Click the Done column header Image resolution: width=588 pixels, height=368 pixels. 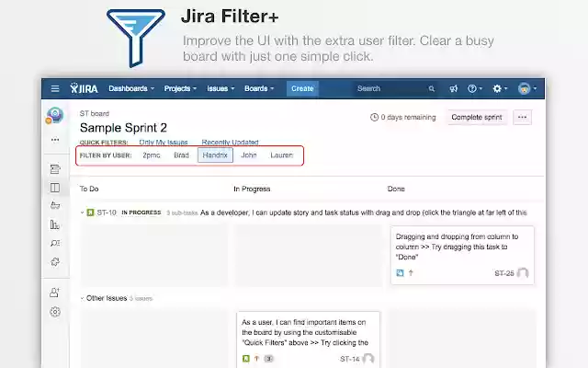396,189
